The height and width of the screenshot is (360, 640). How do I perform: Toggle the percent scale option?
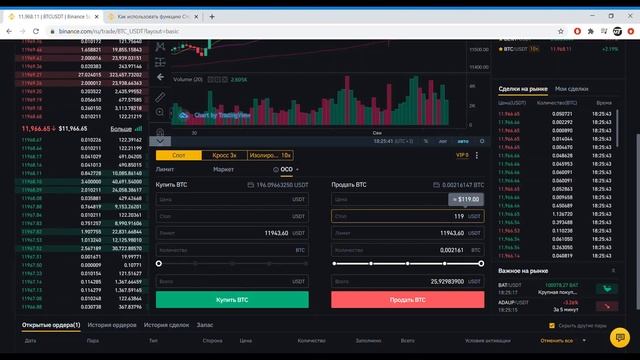point(426,141)
